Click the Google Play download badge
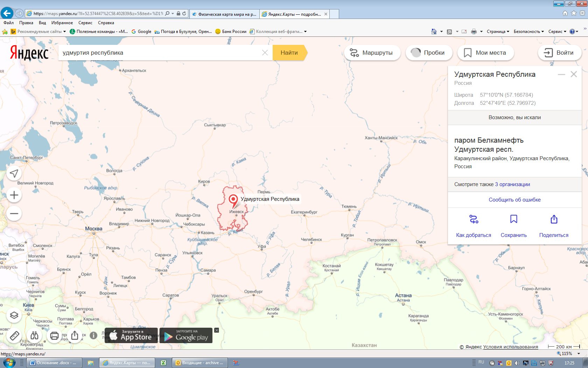Viewport: 588px width, 368px height. click(186, 335)
